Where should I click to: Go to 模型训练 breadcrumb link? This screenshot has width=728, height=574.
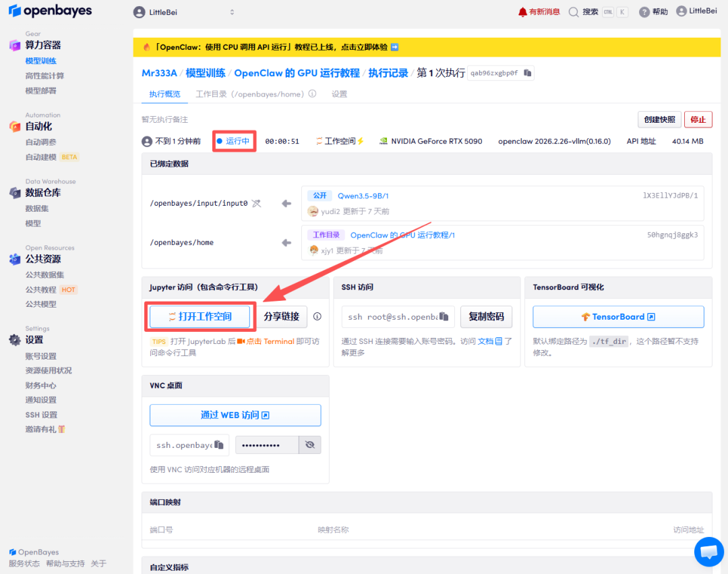pyautogui.click(x=205, y=73)
